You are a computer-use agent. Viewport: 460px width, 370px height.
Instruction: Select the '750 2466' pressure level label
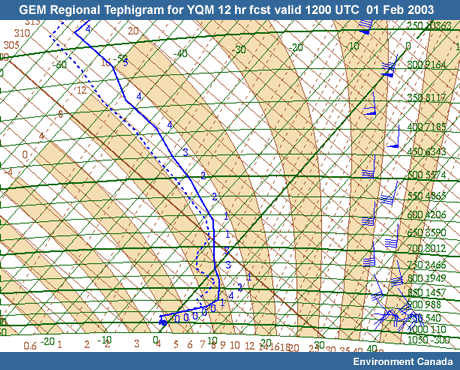427,265
